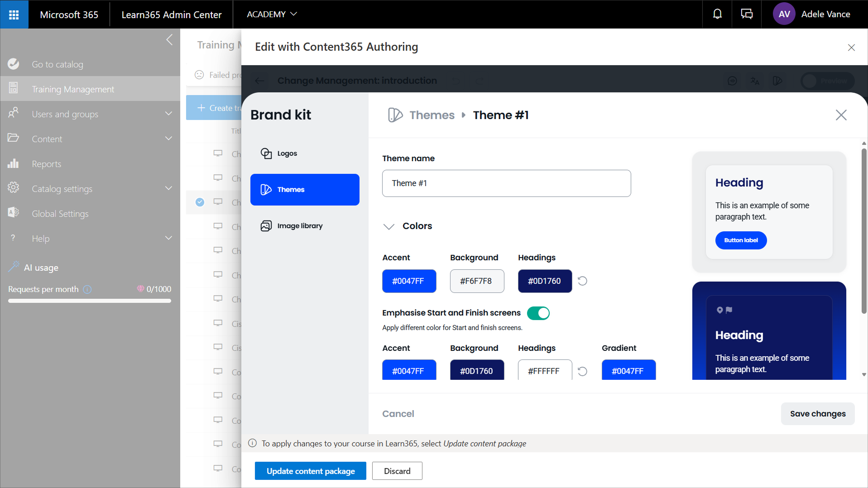Image resolution: width=868 pixels, height=488 pixels.
Task: Click the Theme name input field
Action: coord(506,183)
